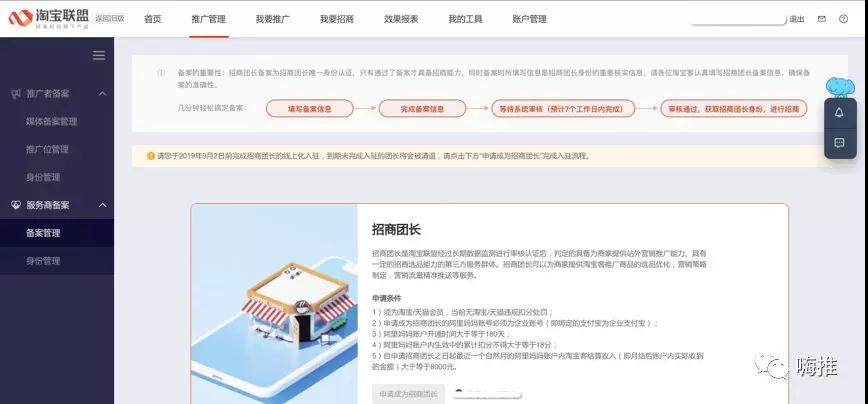The width and height of the screenshot is (868, 404).
Task: Click the 填写备案信息 step pill
Action: [x=309, y=108]
